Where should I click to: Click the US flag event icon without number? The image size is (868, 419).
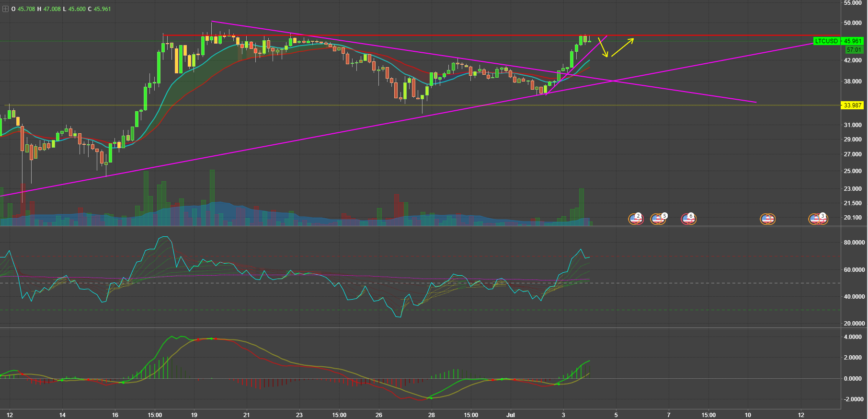coord(767,219)
